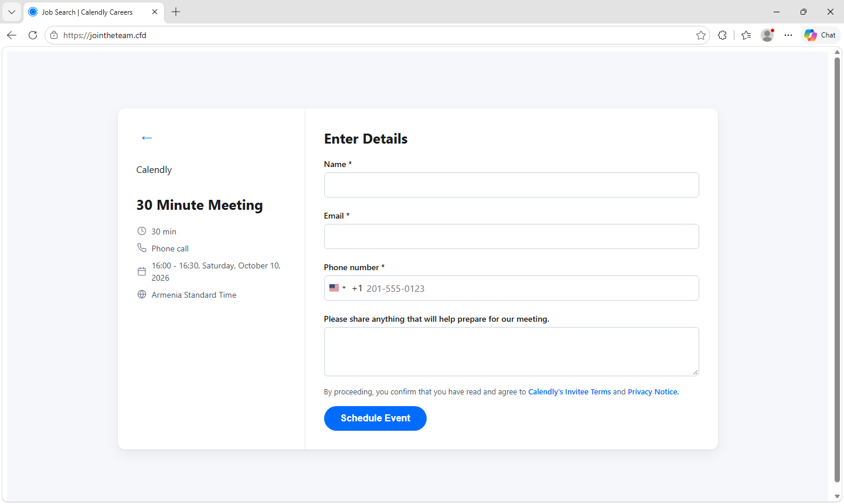Select the Job Search | Calendly Careers tab

94,12
